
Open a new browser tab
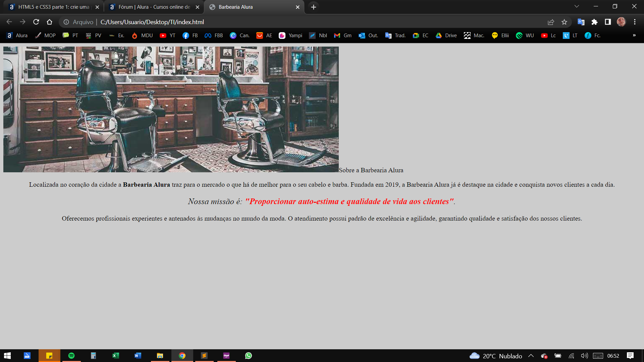[313, 7]
